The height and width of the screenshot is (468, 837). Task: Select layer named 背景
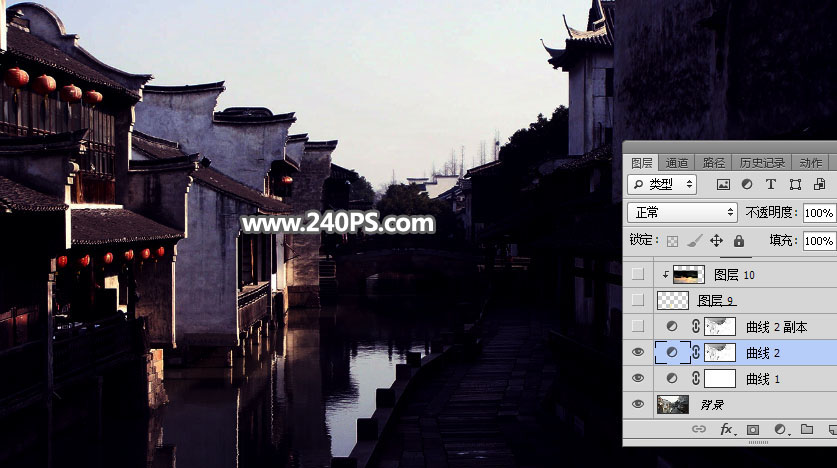coord(712,405)
